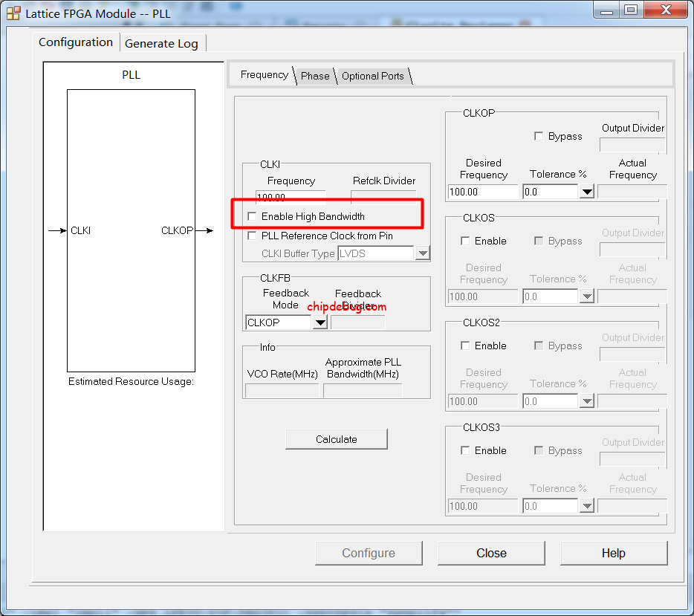694x616 pixels.
Task: Click the CLKI Frequency input field
Action: [x=290, y=197]
